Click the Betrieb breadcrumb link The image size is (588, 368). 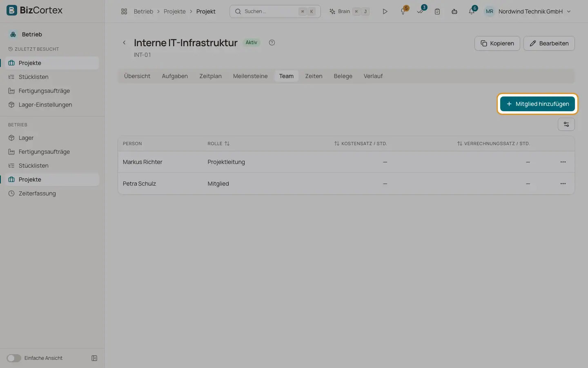143,11
